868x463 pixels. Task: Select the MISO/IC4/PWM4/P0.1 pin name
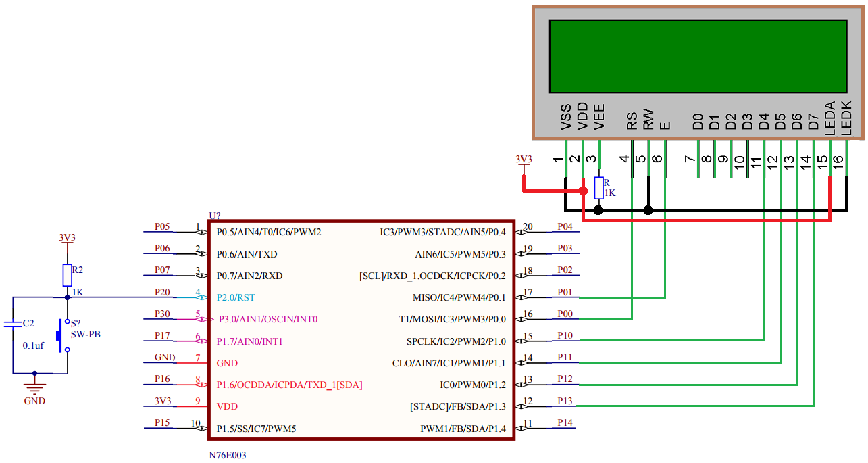pos(459,297)
